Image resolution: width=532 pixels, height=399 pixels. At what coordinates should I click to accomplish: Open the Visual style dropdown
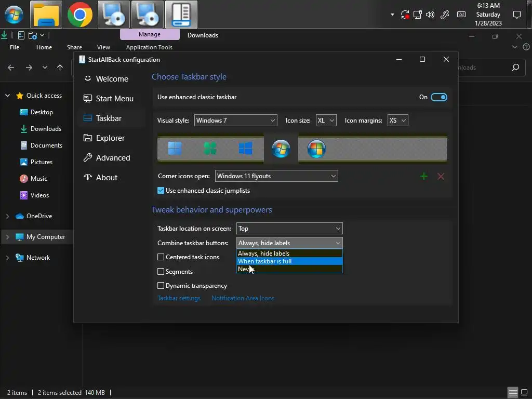[x=235, y=121]
